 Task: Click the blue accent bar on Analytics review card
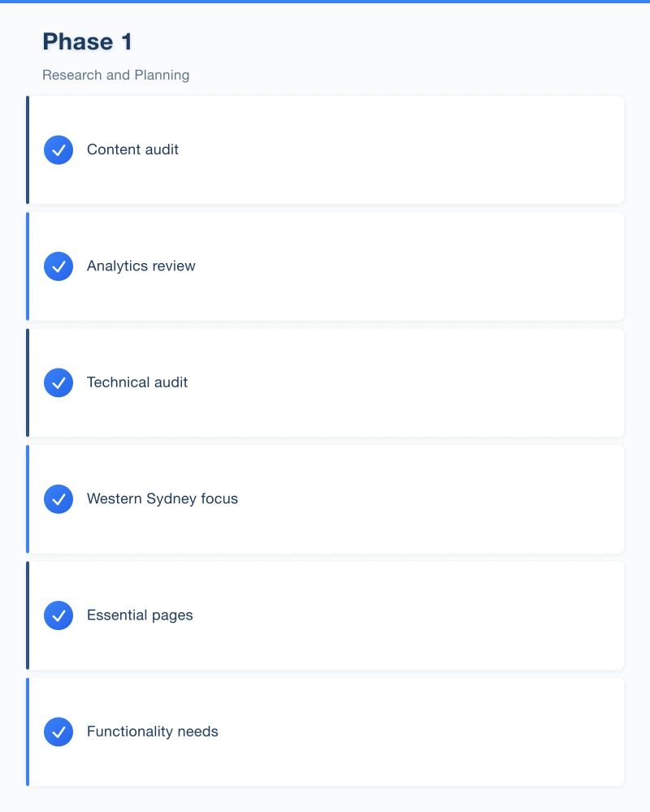[x=28, y=266]
